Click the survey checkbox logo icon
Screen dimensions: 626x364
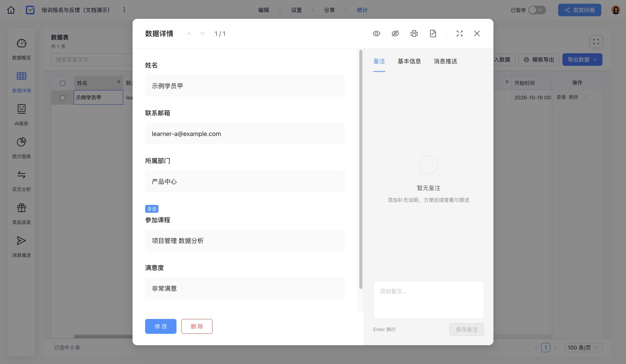point(30,10)
